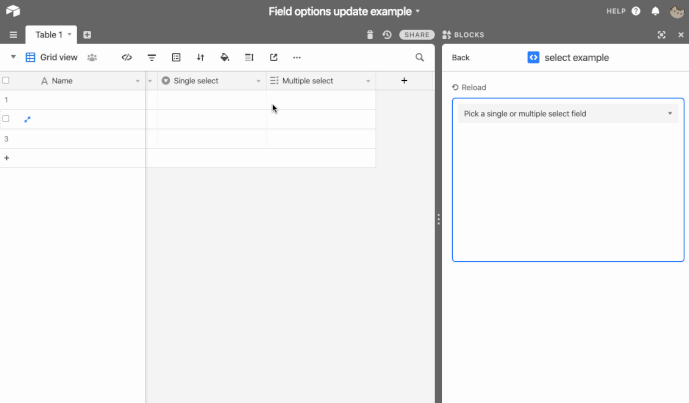
Task: Click the Reload button
Action: point(469,87)
